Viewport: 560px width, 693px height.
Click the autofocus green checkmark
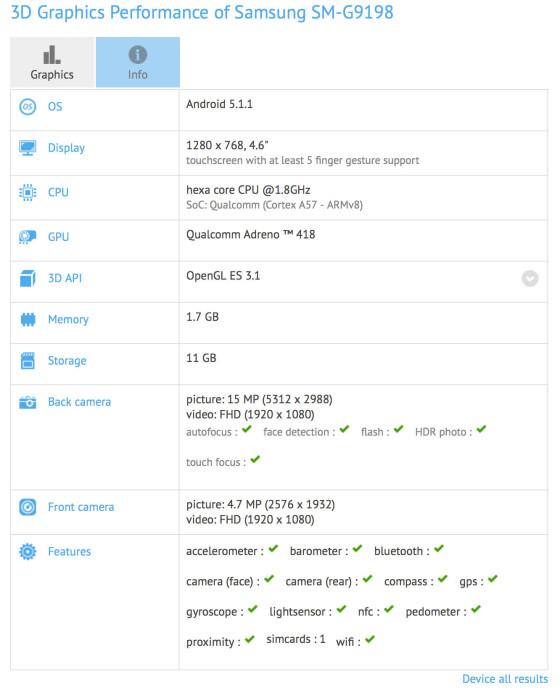247,429
